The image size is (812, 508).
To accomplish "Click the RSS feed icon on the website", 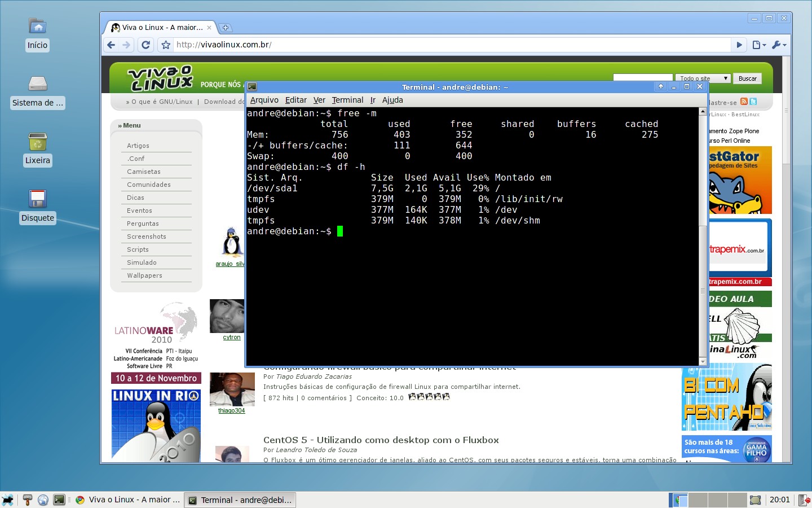I will (744, 102).
